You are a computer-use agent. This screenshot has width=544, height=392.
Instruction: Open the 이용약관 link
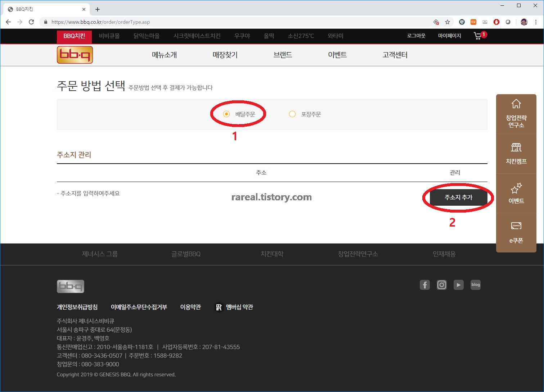click(x=190, y=307)
